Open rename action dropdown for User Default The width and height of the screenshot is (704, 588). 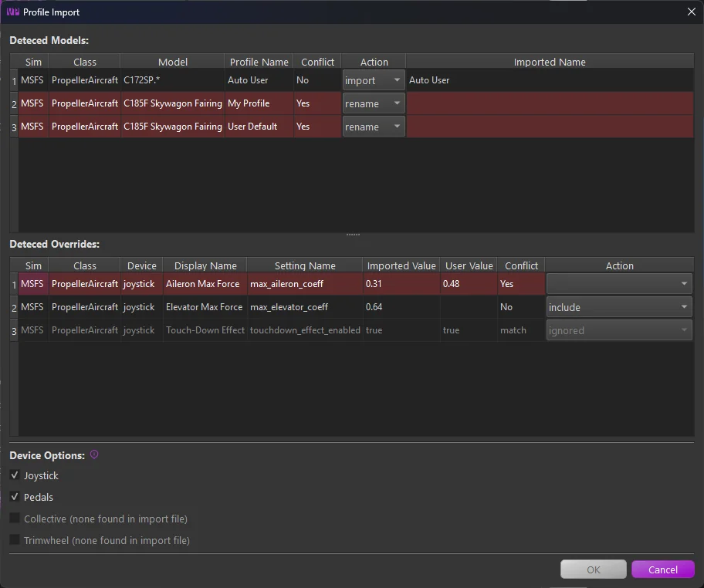coord(373,127)
